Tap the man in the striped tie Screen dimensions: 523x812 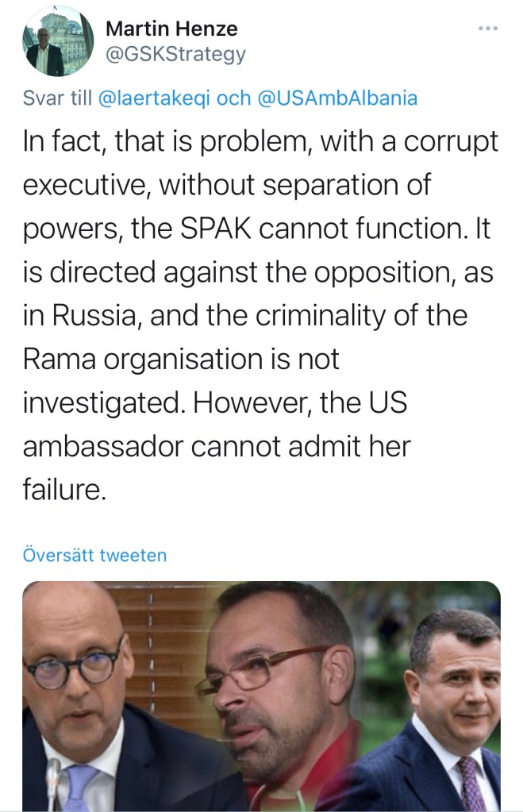[452, 698]
